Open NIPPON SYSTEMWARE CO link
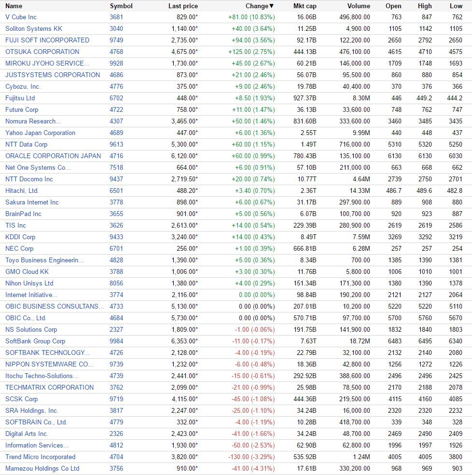This screenshot has width=472, height=476. [x=49, y=364]
